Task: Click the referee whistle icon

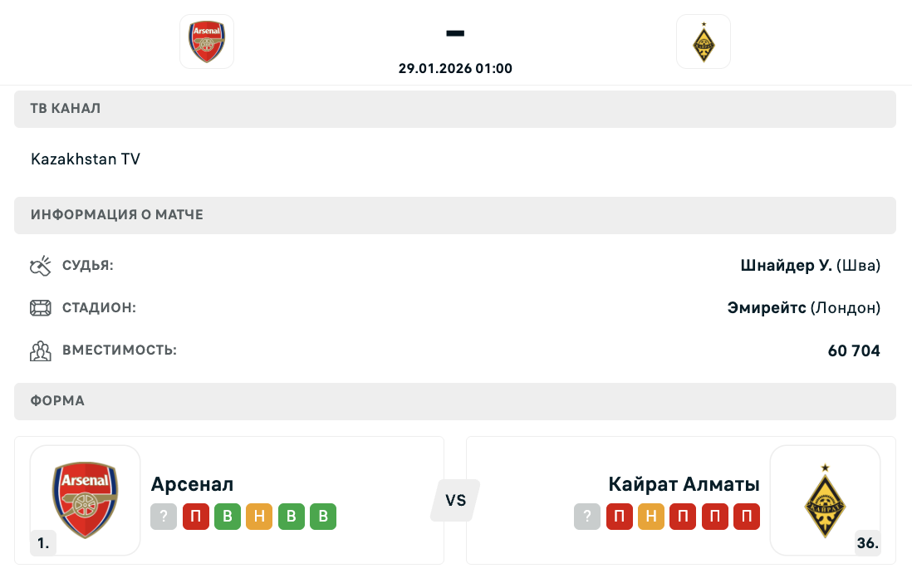Action: (41, 266)
